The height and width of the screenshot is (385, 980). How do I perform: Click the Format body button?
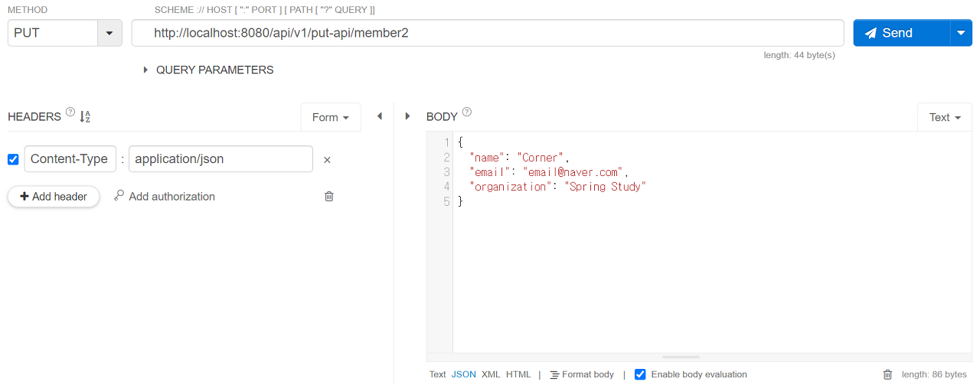tap(582, 374)
